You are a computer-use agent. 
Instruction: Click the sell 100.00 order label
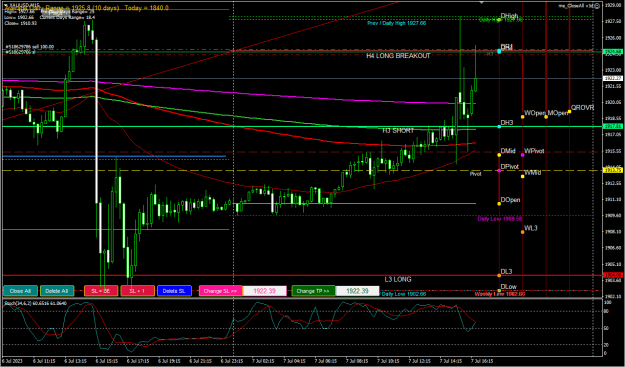(30, 47)
